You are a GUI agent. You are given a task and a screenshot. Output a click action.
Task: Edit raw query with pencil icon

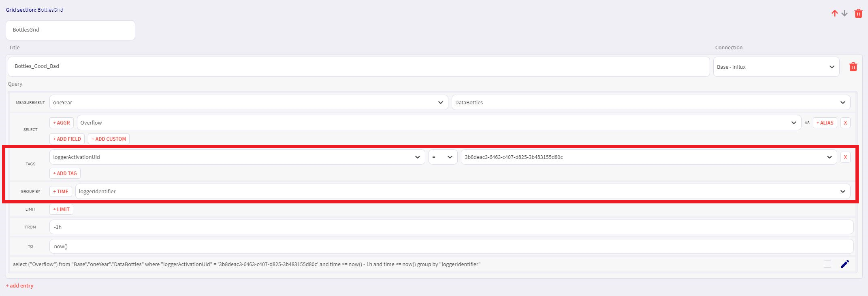click(x=845, y=264)
